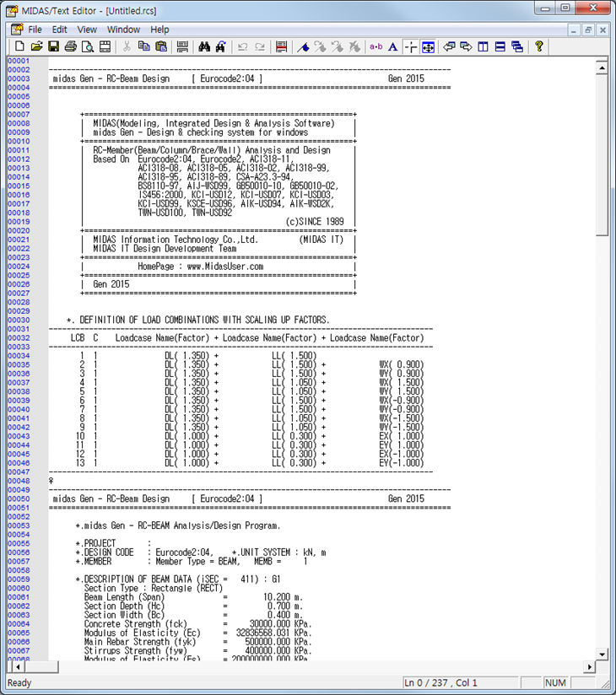The height and width of the screenshot is (695, 616).
Task: Open the Edit menu
Action: click(59, 30)
